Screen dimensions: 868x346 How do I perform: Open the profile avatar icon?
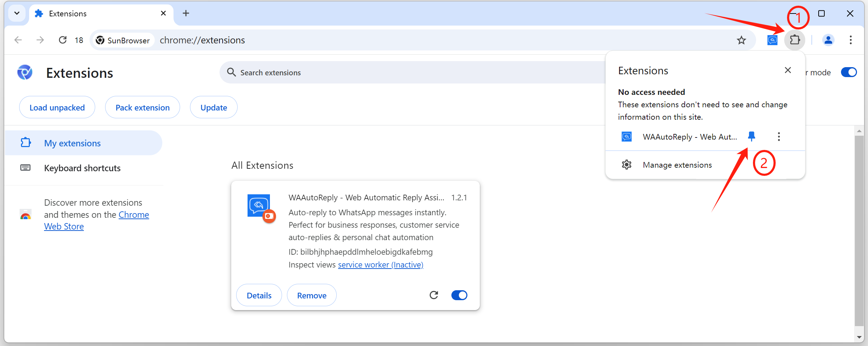tap(828, 40)
